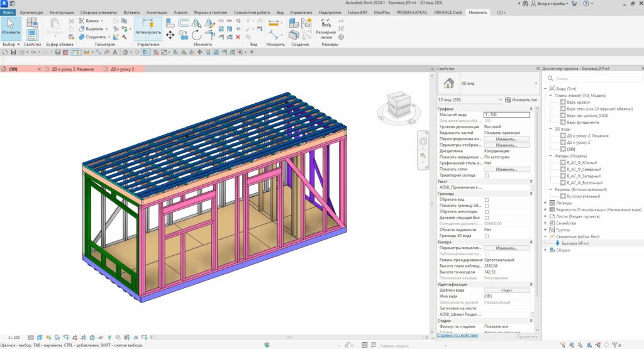Click the Масштаб вида 1:100 field
Screen dimensions: 644x349
click(x=506, y=115)
